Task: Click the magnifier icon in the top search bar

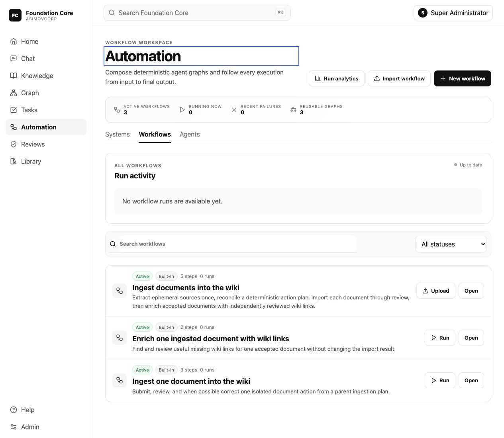Action: tap(112, 13)
